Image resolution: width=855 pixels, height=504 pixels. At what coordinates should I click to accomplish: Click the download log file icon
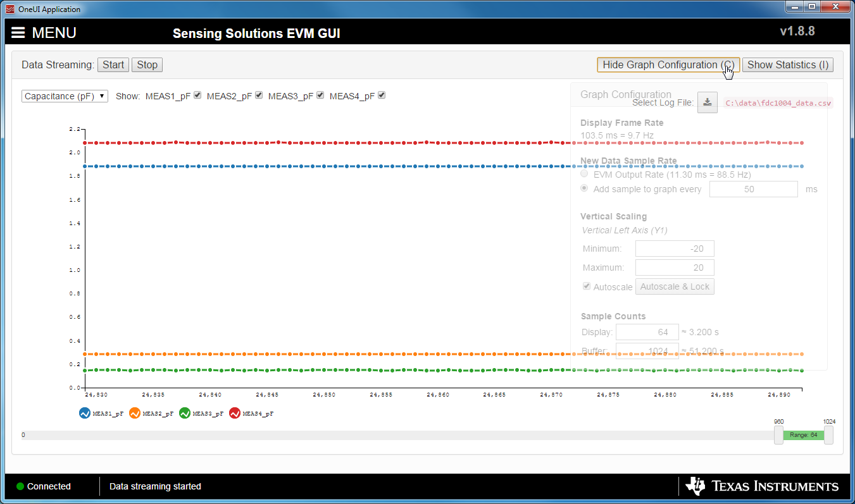[x=707, y=102]
